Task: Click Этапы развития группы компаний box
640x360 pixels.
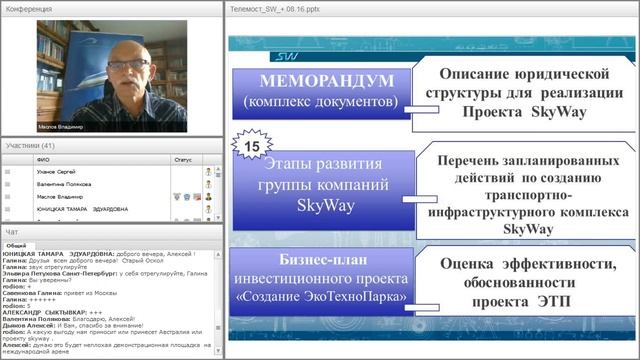Action: click(x=324, y=190)
